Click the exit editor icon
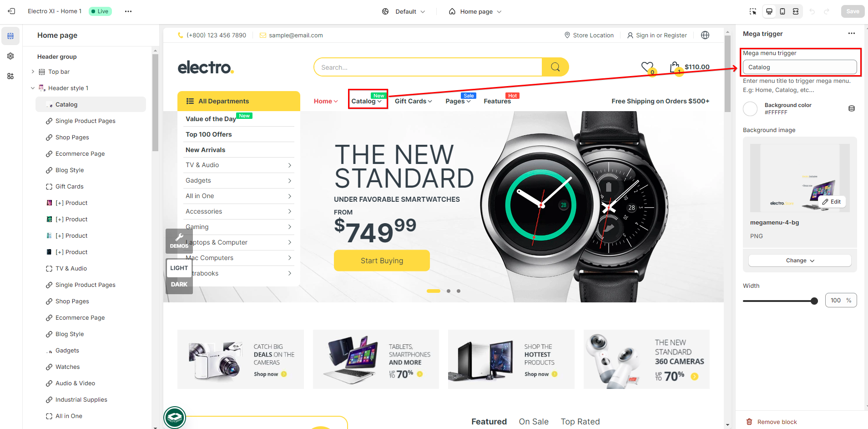 point(11,11)
